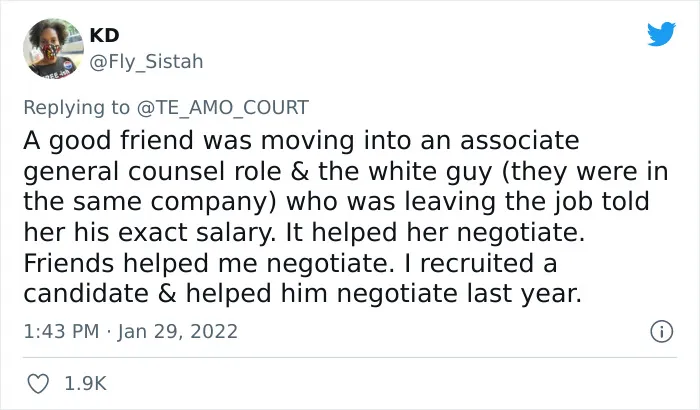Screen dimensions: 700x410
Task: Click the divider line above the likes
Action: coord(350,357)
